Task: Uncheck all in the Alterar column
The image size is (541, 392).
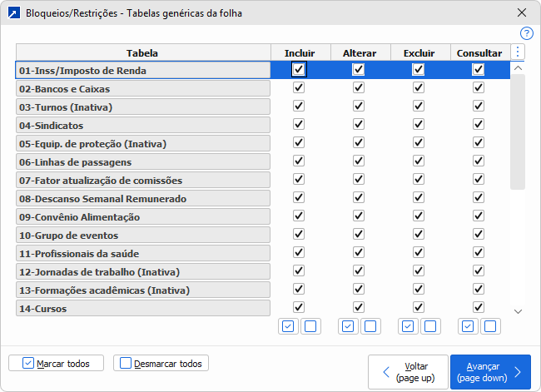Action: click(x=370, y=326)
